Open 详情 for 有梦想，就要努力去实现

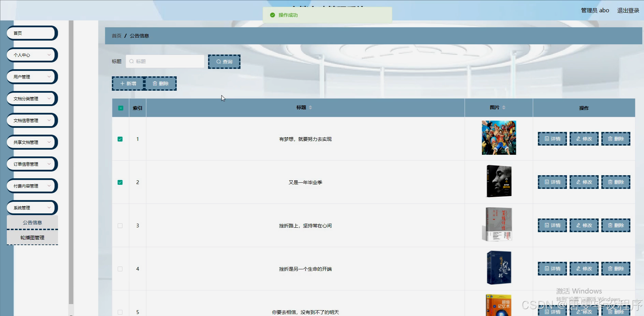(552, 139)
